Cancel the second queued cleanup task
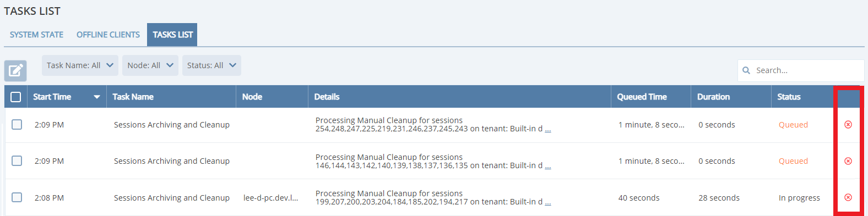Screen dimensions: 868x216 coord(848,161)
